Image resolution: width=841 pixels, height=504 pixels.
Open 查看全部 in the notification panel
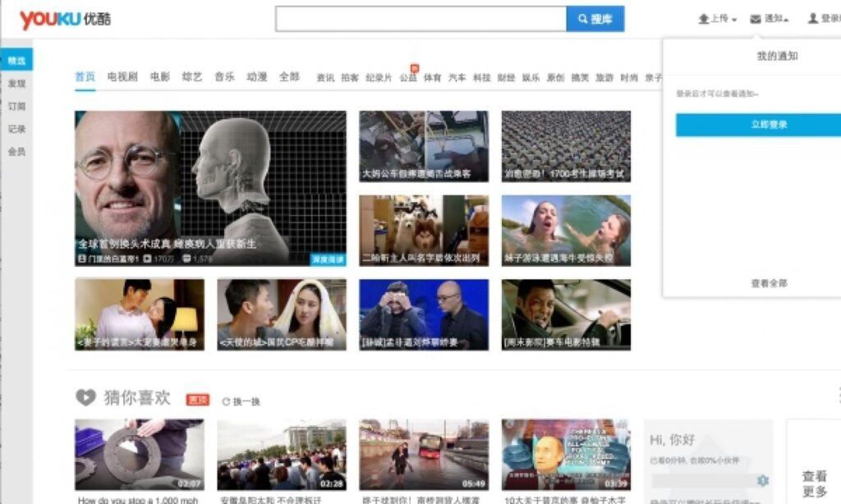(769, 283)
